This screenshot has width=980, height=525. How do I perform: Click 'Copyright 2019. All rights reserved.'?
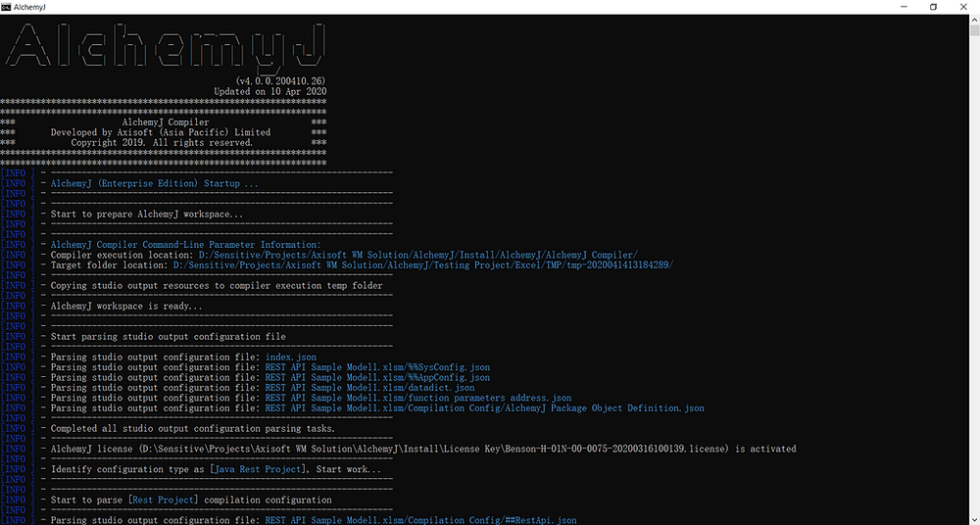162,142
